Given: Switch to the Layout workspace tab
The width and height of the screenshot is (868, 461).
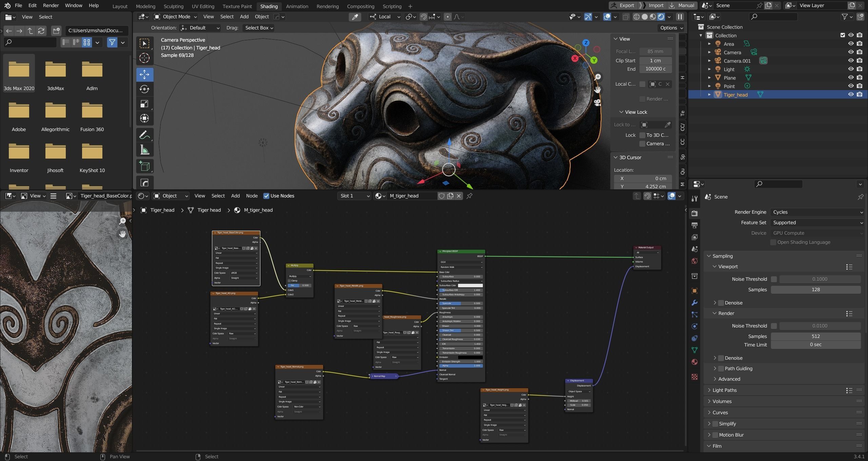Looking at the screenshot, I should (120, 6).
